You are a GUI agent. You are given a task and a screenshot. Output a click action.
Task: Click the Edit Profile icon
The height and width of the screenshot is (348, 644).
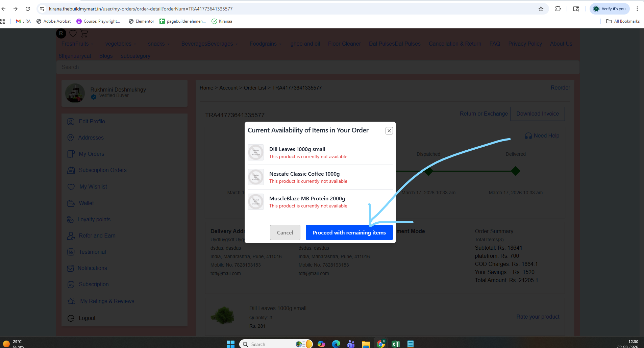pyautogui.click(x=71, y=122)
